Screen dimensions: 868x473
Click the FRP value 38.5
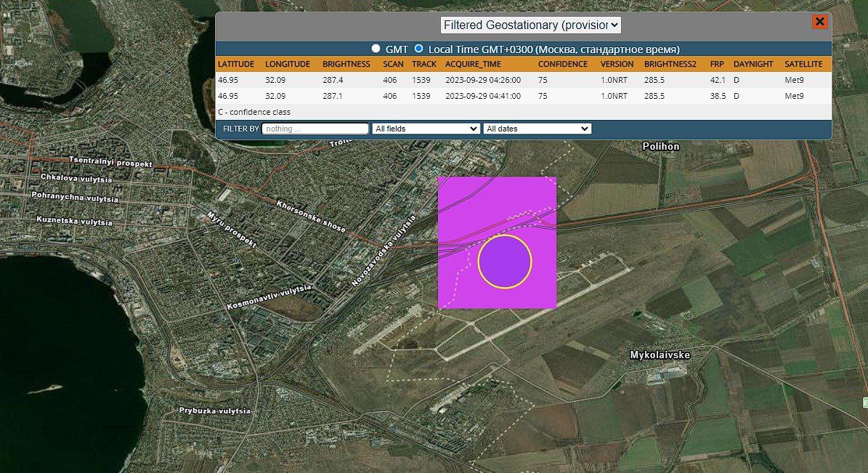tap(718, 96)
